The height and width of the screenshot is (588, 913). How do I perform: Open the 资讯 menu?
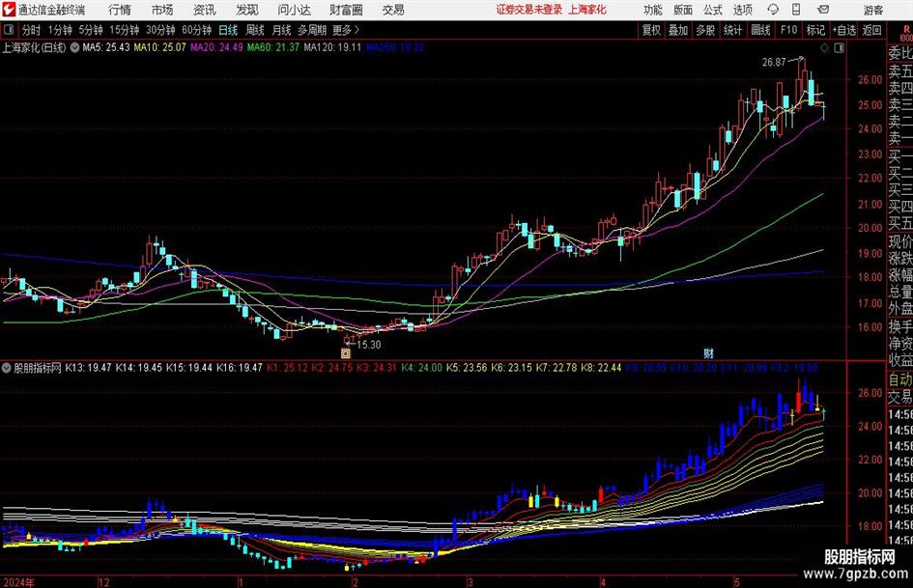point(205,10)
